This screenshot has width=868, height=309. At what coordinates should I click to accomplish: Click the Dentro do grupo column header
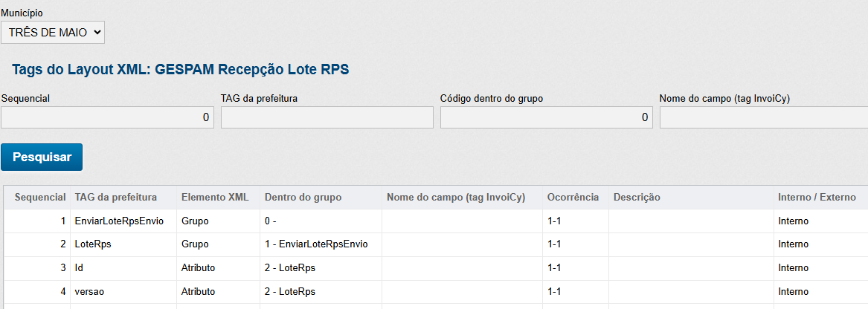click(303, 198)
